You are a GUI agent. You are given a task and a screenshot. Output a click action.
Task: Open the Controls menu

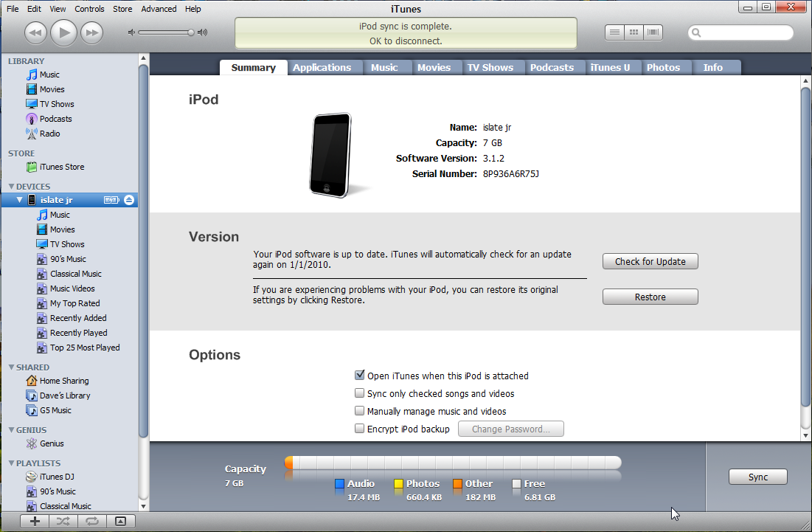click(89, 9)
